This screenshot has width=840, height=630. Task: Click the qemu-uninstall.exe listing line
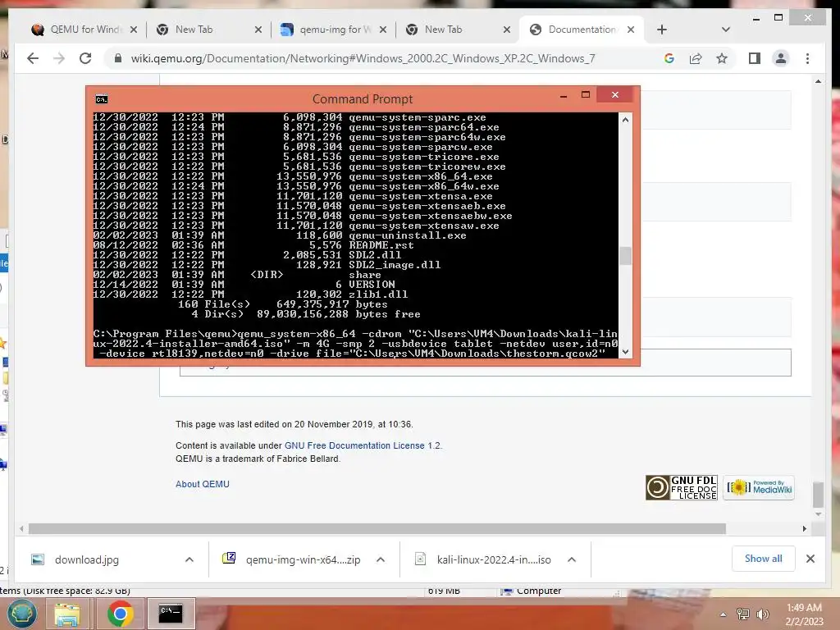click(x=280, y=235)
